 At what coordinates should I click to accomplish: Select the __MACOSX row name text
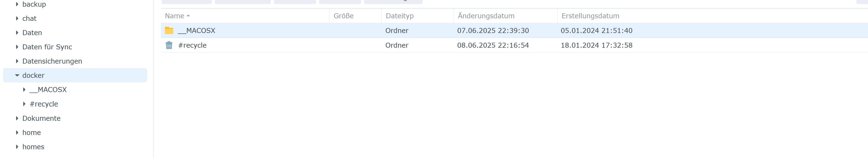coord(196,31)
